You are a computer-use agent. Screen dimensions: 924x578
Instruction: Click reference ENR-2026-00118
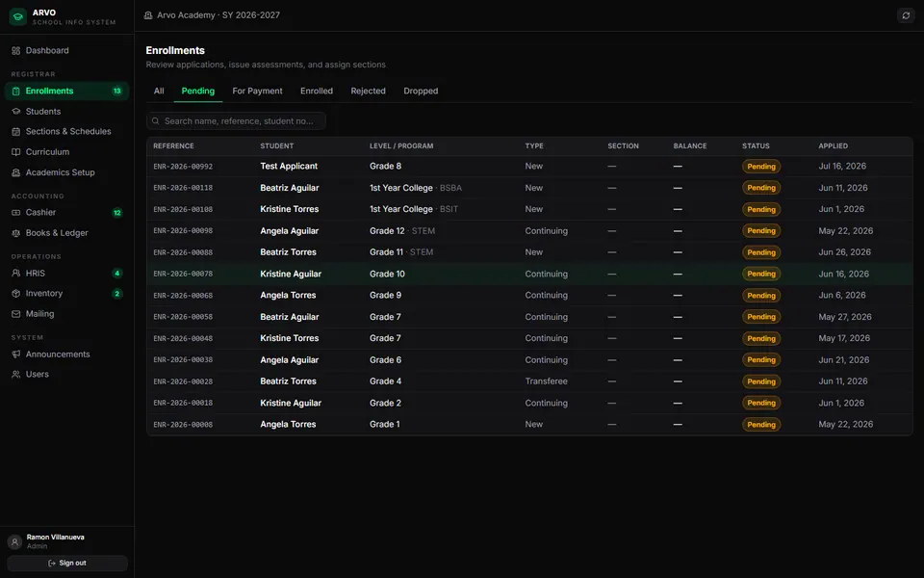click(183, 188)
